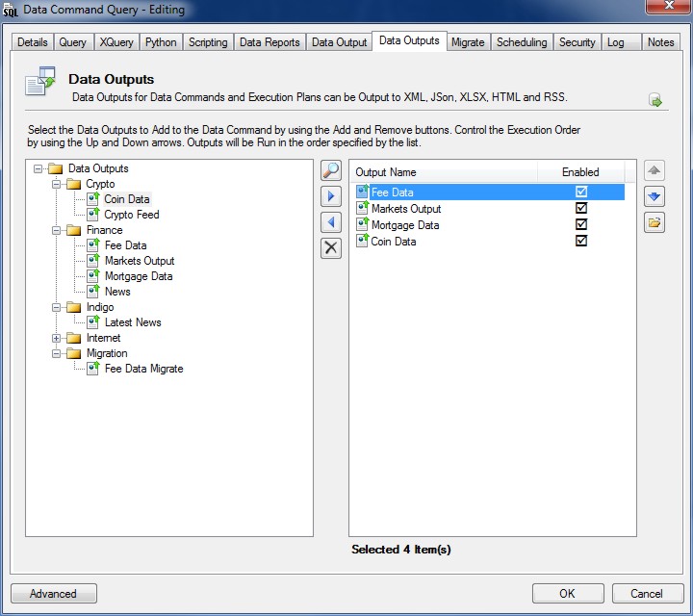Click the left arrow Remove button
Image resolution: width=693 pixels, height=616 pixels.
(330, 222)
